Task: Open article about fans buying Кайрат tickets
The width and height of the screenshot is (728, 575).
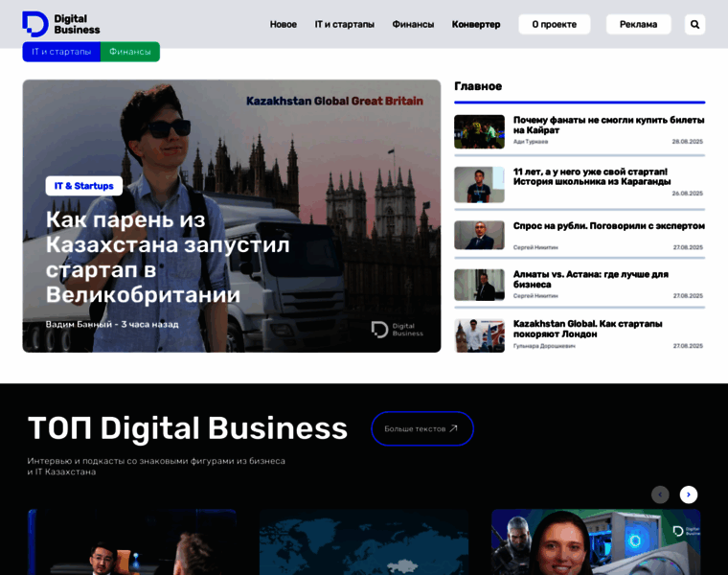Action: [x=608, y=125]
